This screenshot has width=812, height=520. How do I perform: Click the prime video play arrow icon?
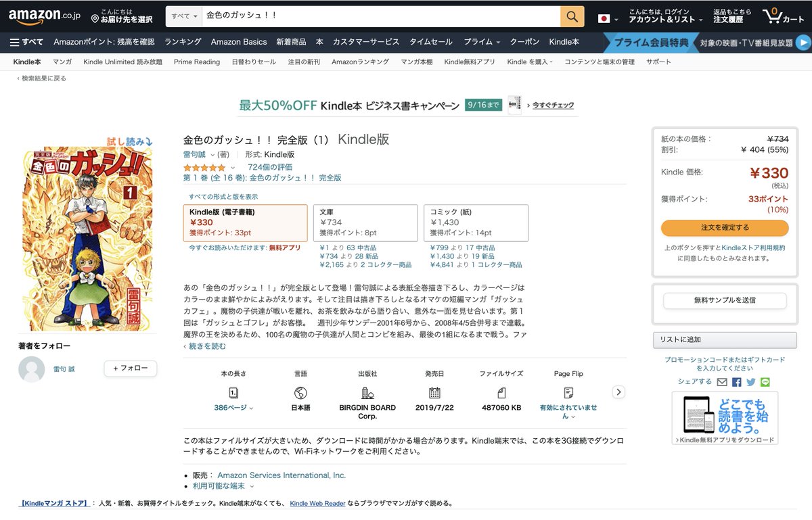803,43
